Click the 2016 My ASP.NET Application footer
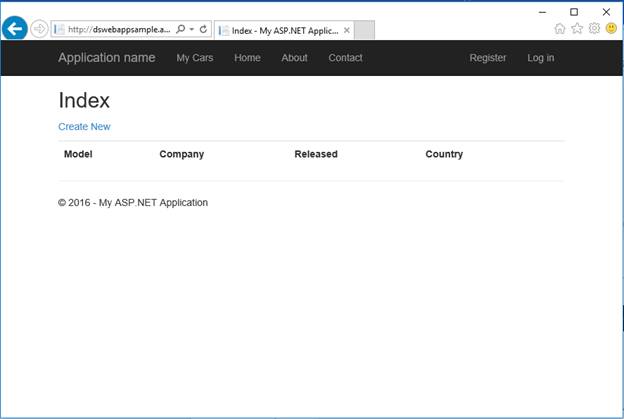This screenshot has height=419, width=624. (133, 203)
